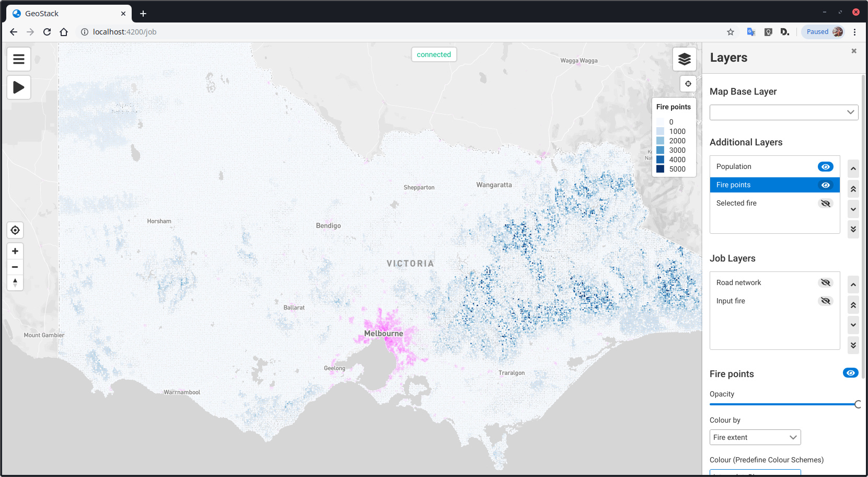Viewport: 868px width, 477px height.
Task: Show the Input fire layer
Action: (826, 301)
